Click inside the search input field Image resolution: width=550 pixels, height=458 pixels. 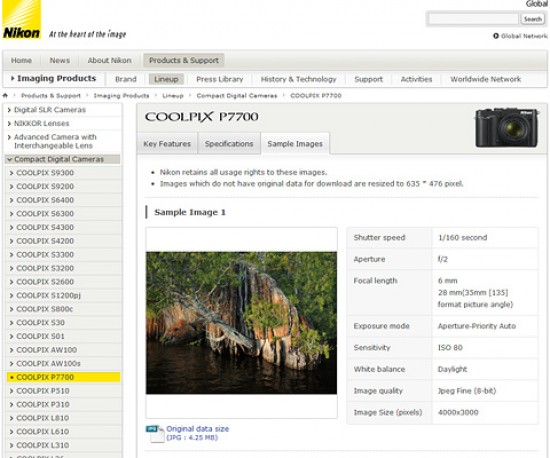(x=473, y=19)
